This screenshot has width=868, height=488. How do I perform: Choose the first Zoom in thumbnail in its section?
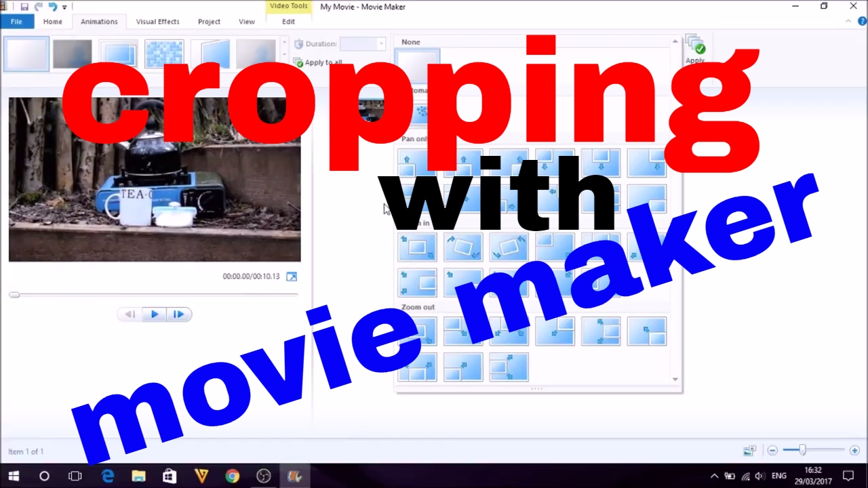418,247
